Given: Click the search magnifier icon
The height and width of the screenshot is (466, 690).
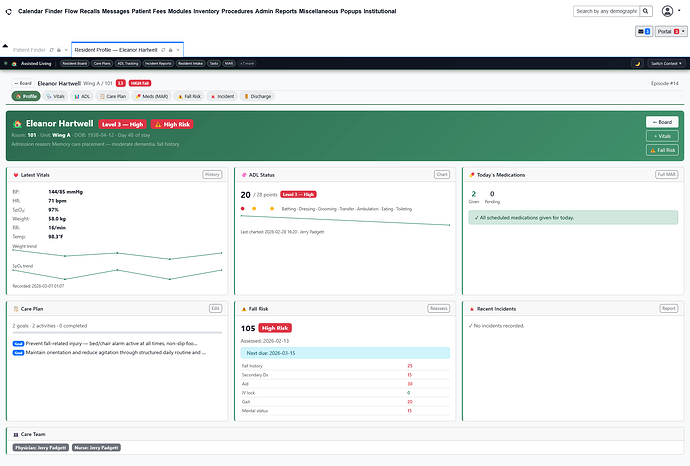Looking at the screenshot, I should pos(646,12).
